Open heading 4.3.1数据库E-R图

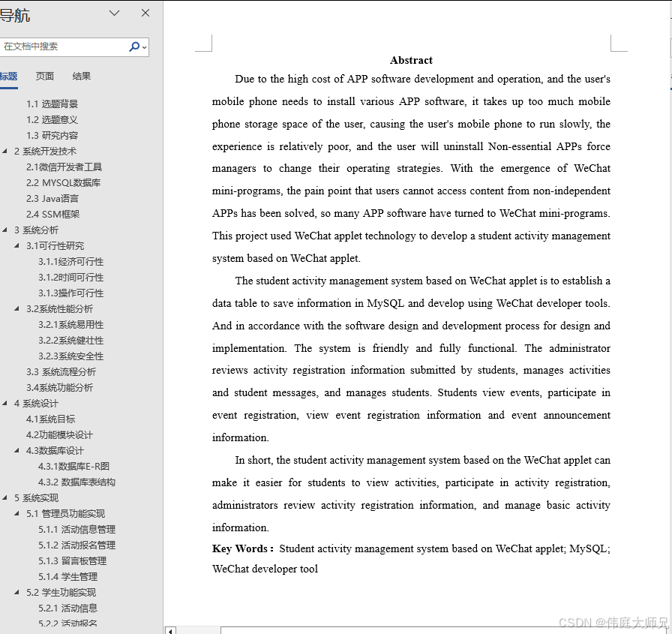(x=73, y=466)
